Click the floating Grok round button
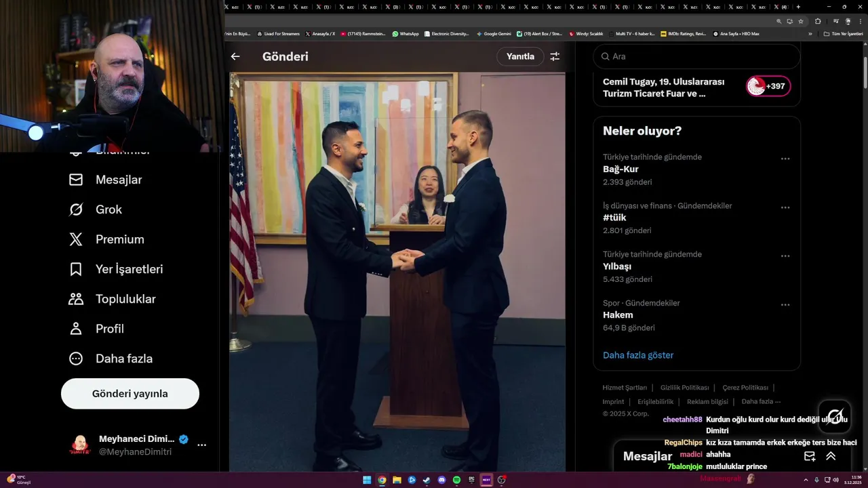Screen dimensions: 868x488 click(x=835, y=416)
